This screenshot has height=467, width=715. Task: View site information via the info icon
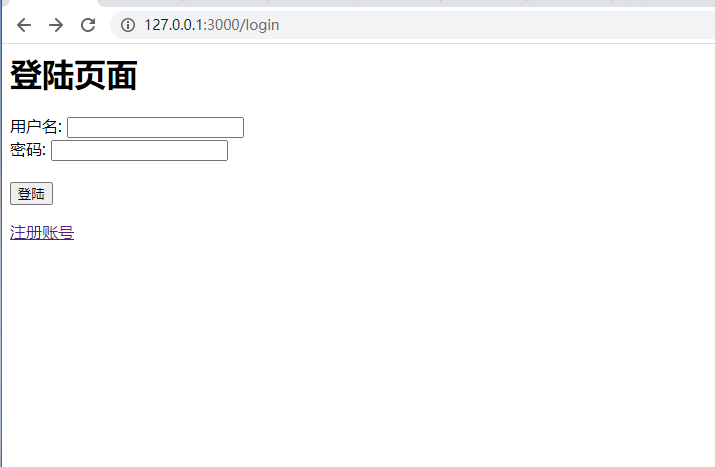click(128, 25)
